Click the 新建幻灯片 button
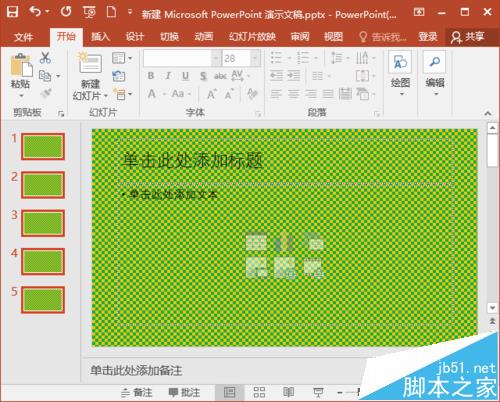500x402 pixels. (90, 77)
